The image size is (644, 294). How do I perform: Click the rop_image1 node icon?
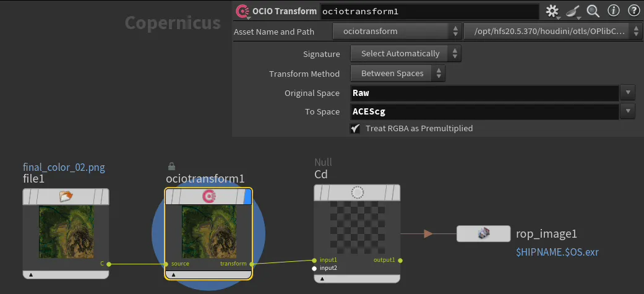[x=483, y=233]
